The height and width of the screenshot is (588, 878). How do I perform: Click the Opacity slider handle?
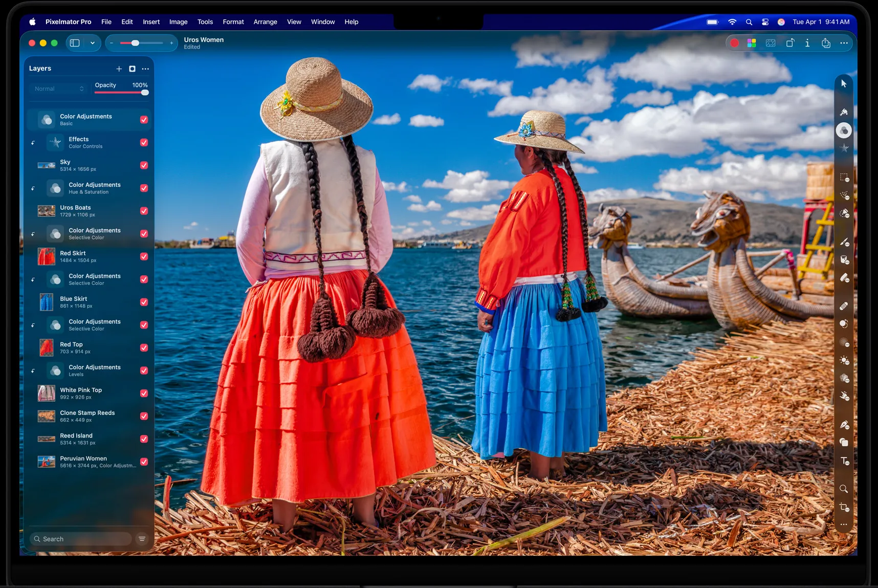145,93
